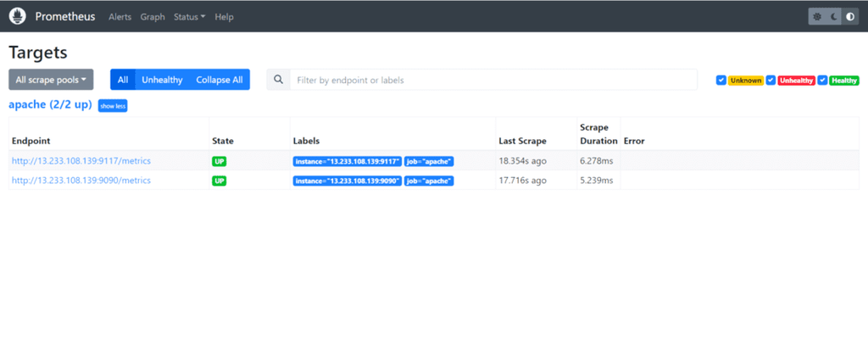
Task: Click the UP state badge for port 9117
Action: 220,161
